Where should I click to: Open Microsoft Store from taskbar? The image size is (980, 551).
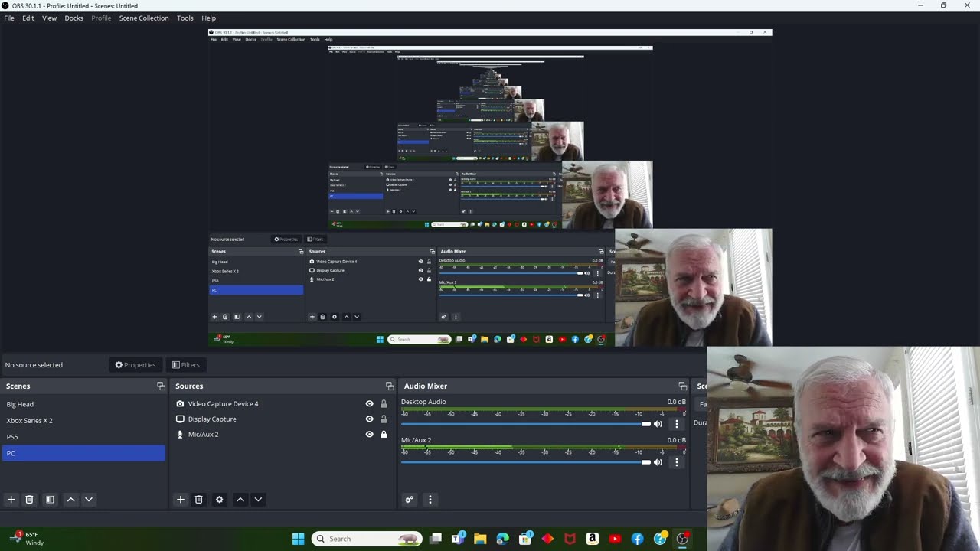pyautogui.click(x=525, y=539)
